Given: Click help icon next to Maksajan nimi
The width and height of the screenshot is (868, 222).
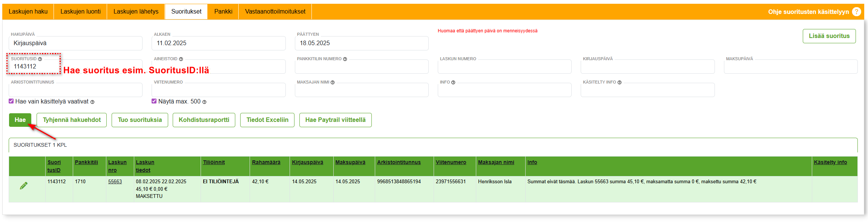Looking at the screenshot, I should 333,82.
